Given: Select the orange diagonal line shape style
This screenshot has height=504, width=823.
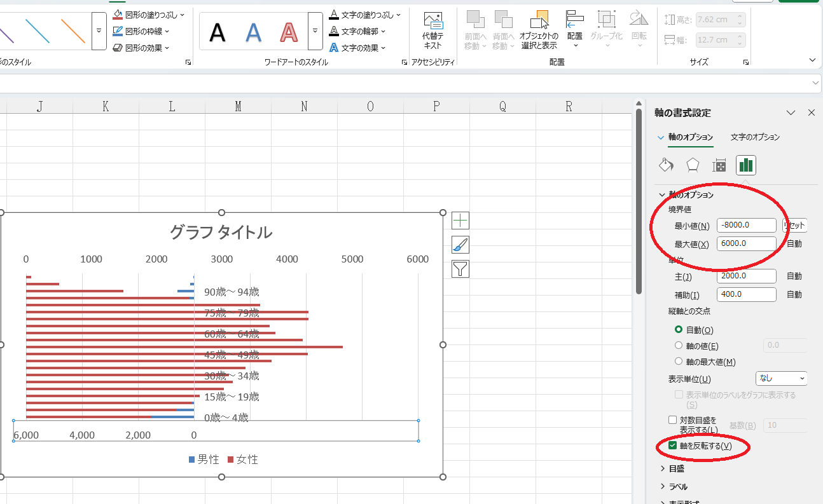Looking at the screenshot, I should (x=73, y=31).
